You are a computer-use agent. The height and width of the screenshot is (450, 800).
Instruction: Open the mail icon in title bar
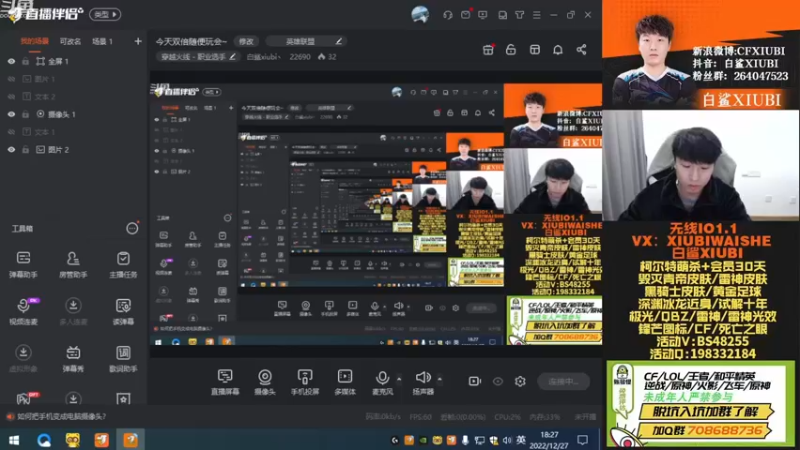(465, 15)
